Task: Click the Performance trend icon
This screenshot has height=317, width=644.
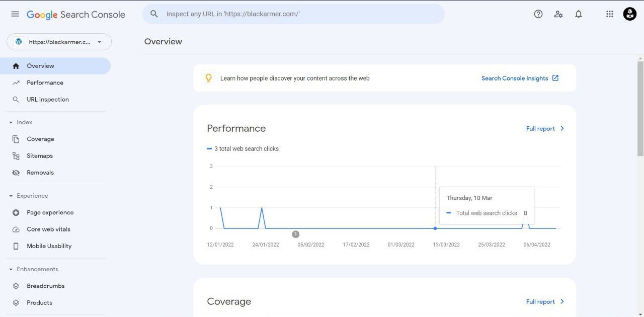Action: (16, 83)
